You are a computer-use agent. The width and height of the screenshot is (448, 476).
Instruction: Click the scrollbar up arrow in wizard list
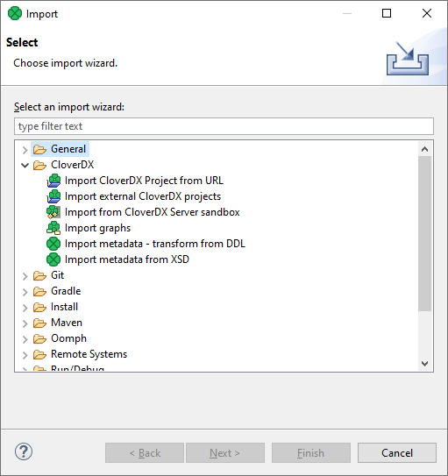425,149
